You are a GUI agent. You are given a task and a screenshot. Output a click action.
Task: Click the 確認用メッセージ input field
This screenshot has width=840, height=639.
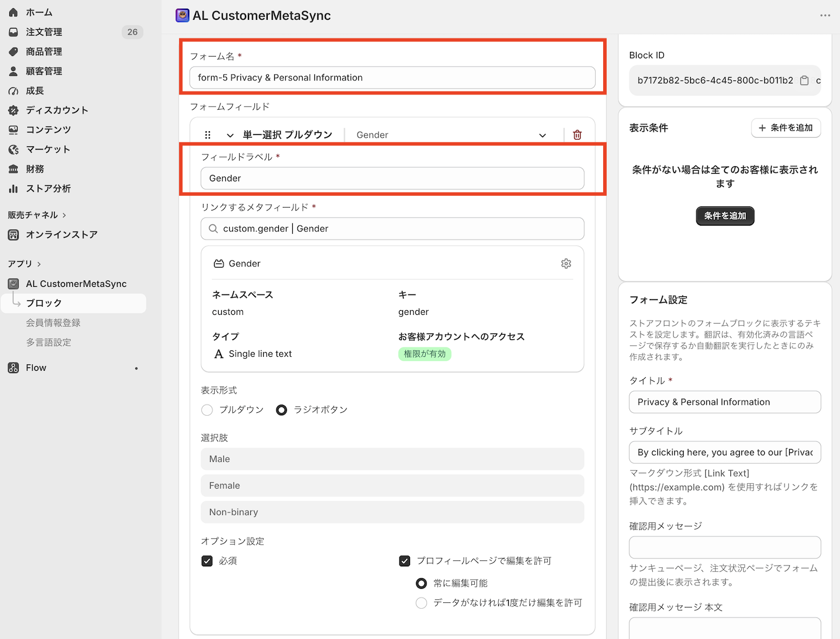[x=725, y=547]
